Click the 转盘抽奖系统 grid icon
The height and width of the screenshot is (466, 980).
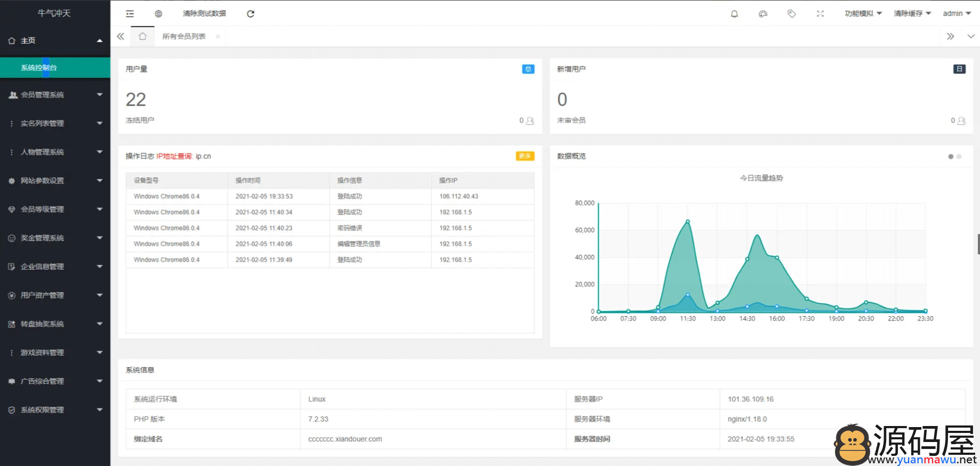coord(12,324)
